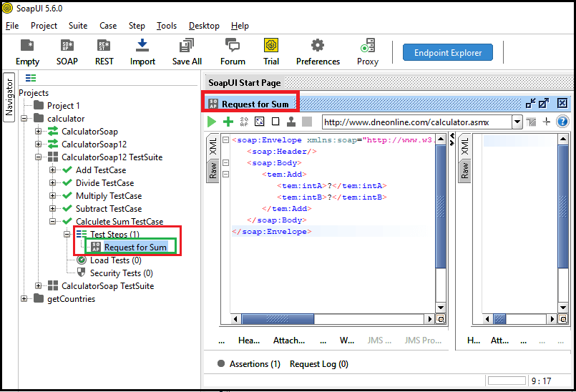576x392 pixels.
Task: Click the gray tabs-layout icon next to endpoint dropdown
Action: 531,122
